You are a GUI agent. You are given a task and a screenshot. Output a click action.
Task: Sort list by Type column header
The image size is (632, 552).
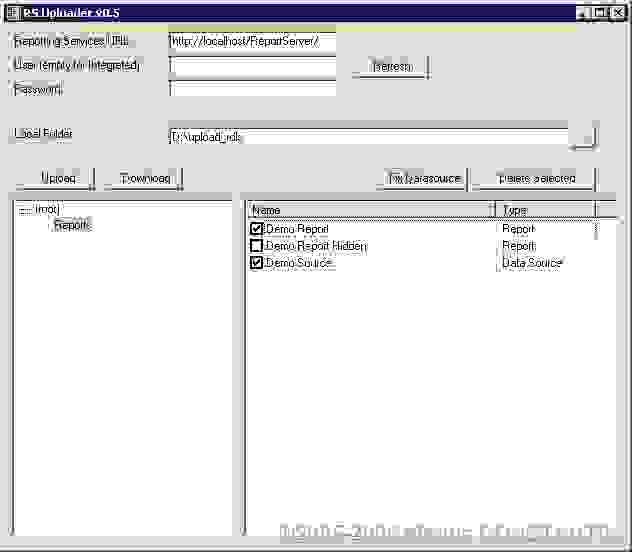coord(545,210)
